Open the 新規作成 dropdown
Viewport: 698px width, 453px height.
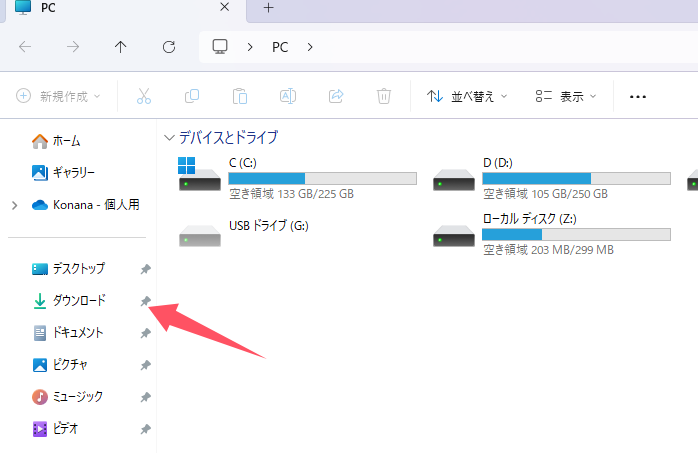pos(58,96)
